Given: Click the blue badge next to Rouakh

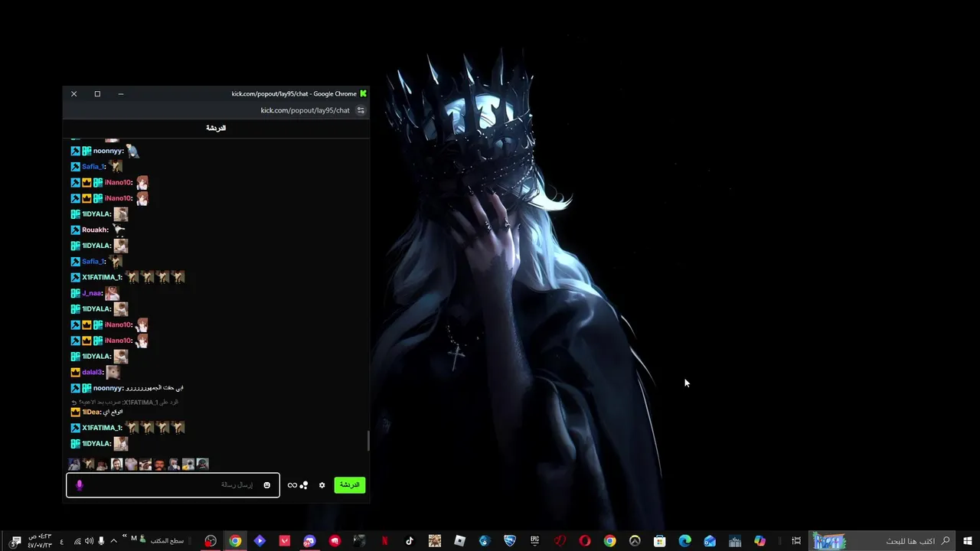Looking at the screenshot, I should click(x=75, y=230).
